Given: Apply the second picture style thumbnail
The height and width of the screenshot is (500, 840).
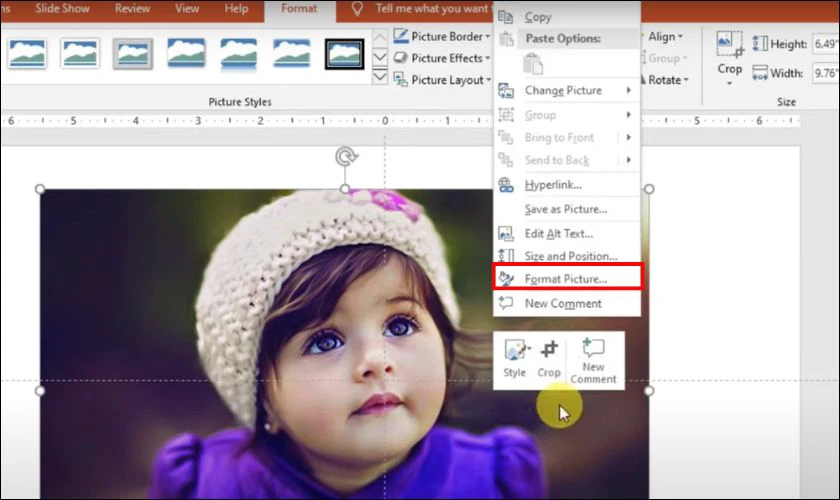Looking at the screenshot, I should click(80, 54).
